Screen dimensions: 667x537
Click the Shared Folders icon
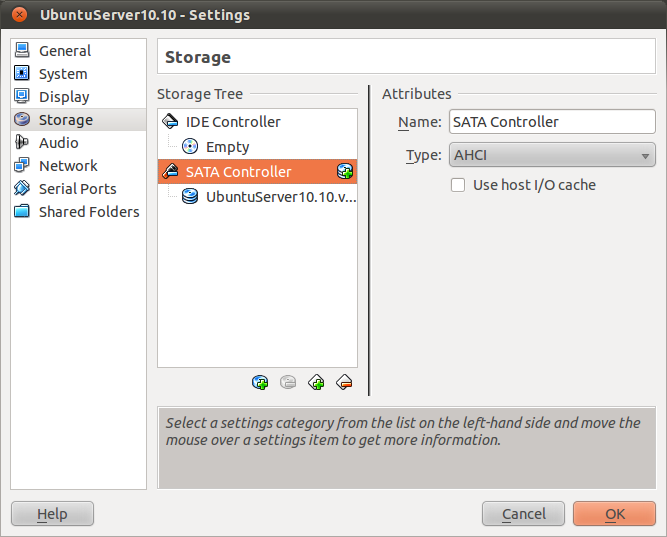point(22,212)
